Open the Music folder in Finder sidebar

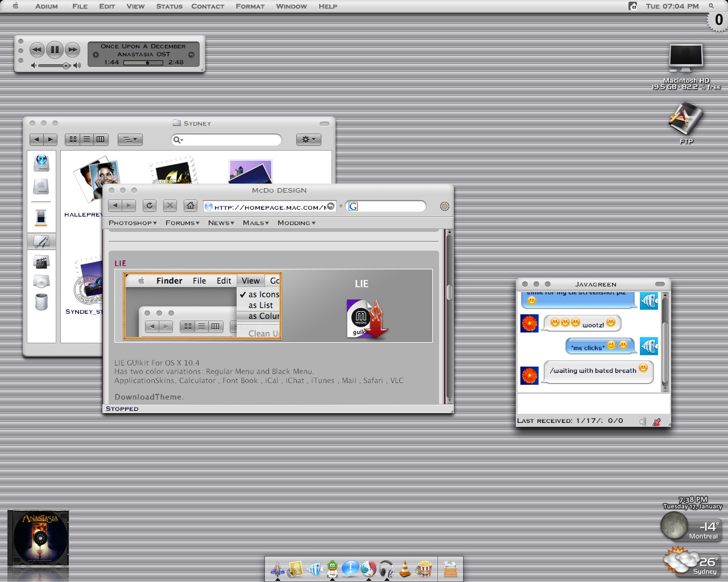coord(42,281)
